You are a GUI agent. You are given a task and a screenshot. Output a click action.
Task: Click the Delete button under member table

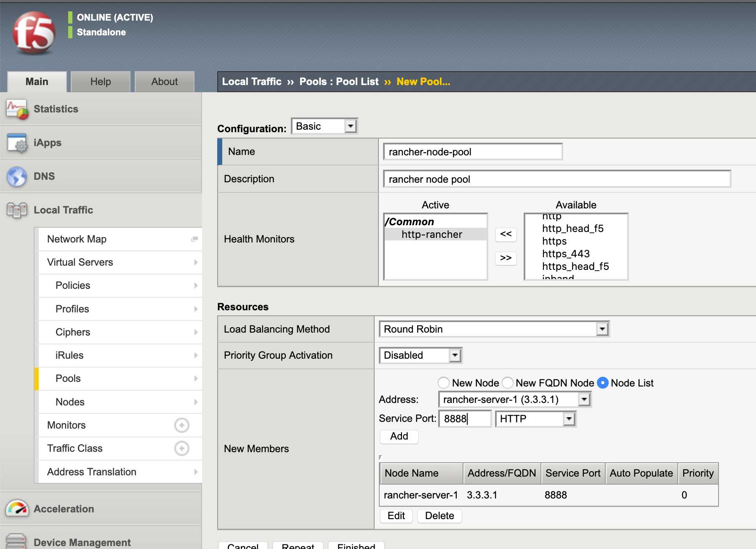click(x=439, y=516)
